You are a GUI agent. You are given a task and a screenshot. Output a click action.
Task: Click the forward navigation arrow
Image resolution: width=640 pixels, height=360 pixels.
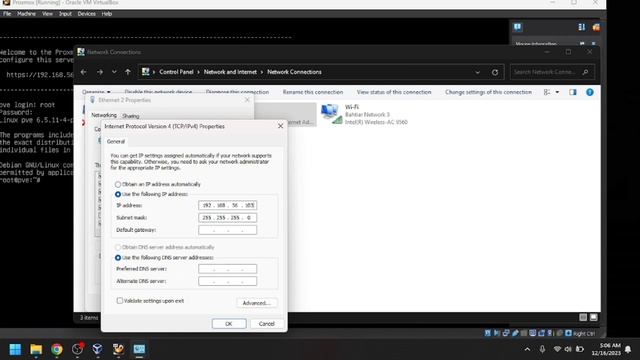(x=100, y=72)
